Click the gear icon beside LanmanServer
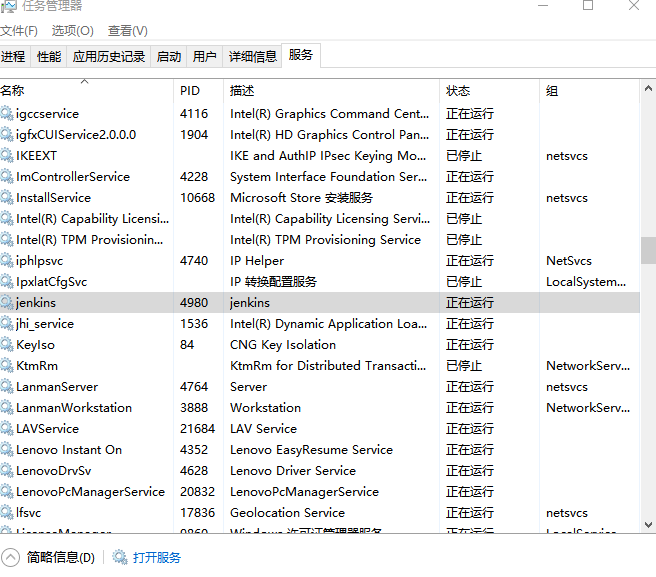 point(7,386)
